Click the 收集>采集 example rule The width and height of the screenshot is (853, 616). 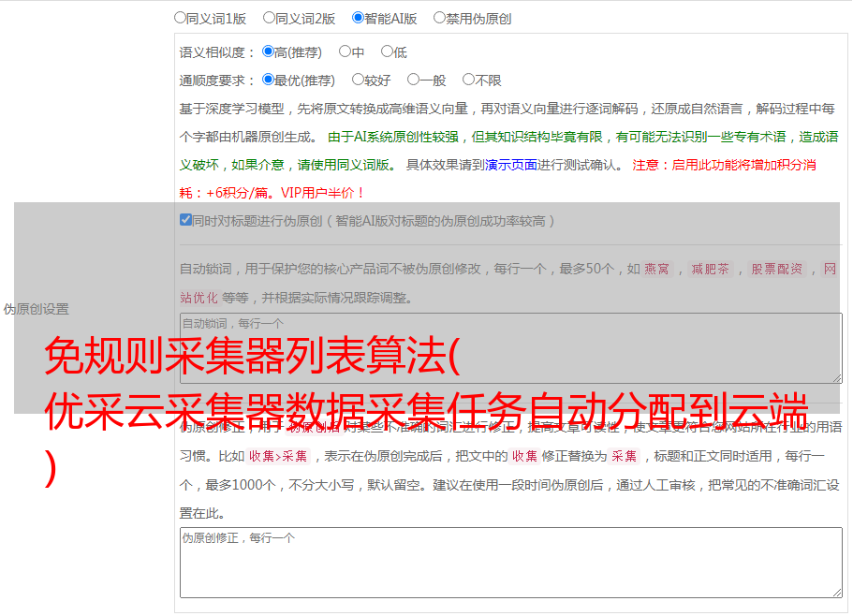pos(278,456)
